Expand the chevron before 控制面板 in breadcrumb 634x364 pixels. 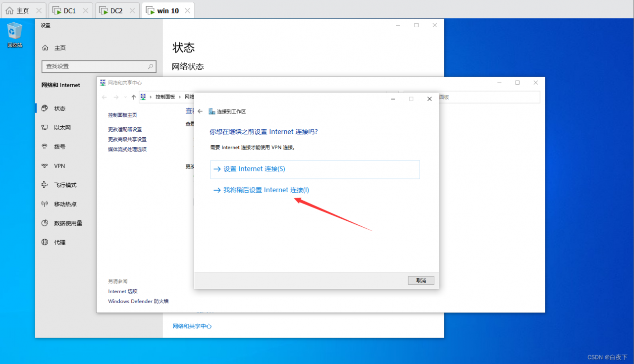point(151,97)
